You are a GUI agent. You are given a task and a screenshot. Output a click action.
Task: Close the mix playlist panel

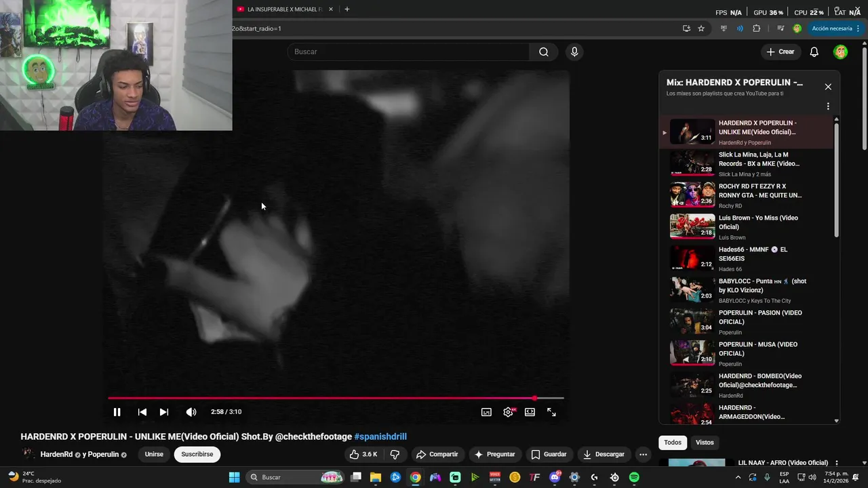[x=828, y=87]
